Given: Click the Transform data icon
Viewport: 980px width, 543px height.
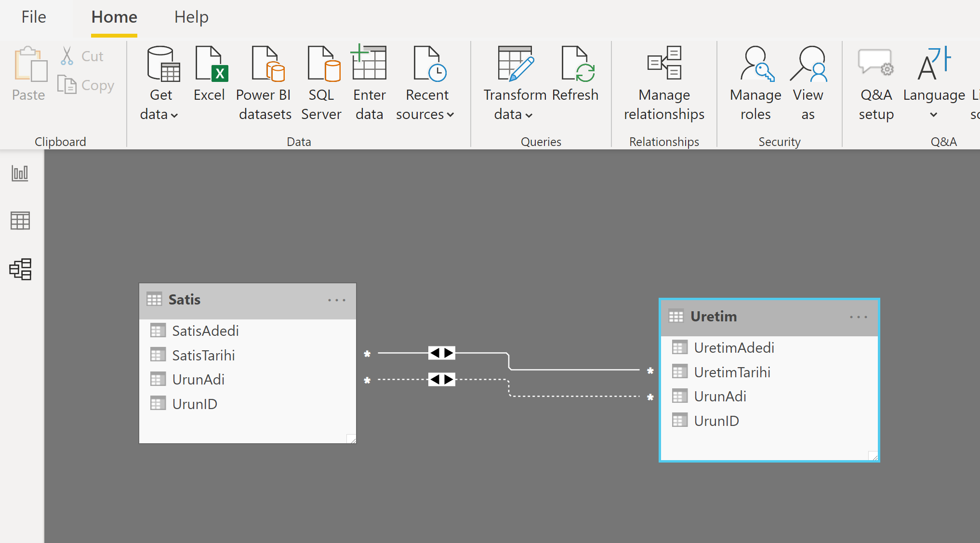Looking at the screenshot, I should point(515,63).
